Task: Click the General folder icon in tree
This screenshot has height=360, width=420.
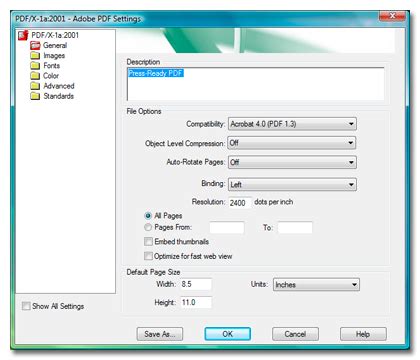Action: coord(35,45)
